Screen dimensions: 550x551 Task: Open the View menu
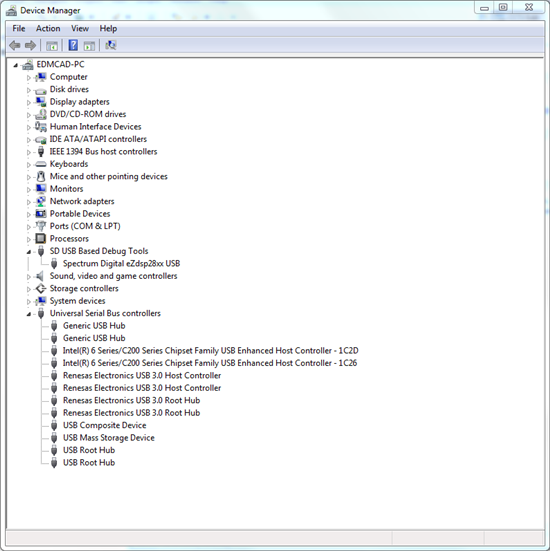tap(80, 28)
